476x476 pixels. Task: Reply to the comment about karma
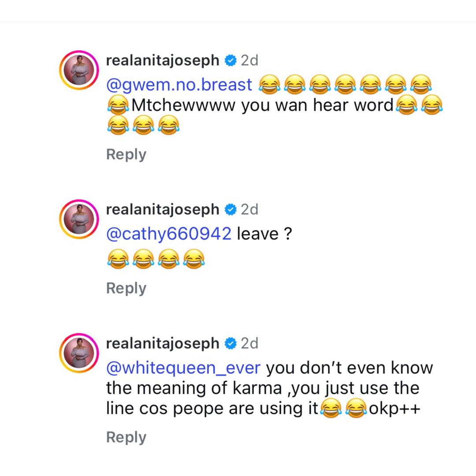(x=126, y=437)
